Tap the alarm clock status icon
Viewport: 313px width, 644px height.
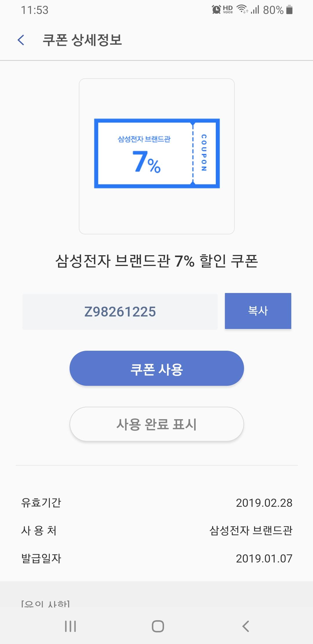216,10
